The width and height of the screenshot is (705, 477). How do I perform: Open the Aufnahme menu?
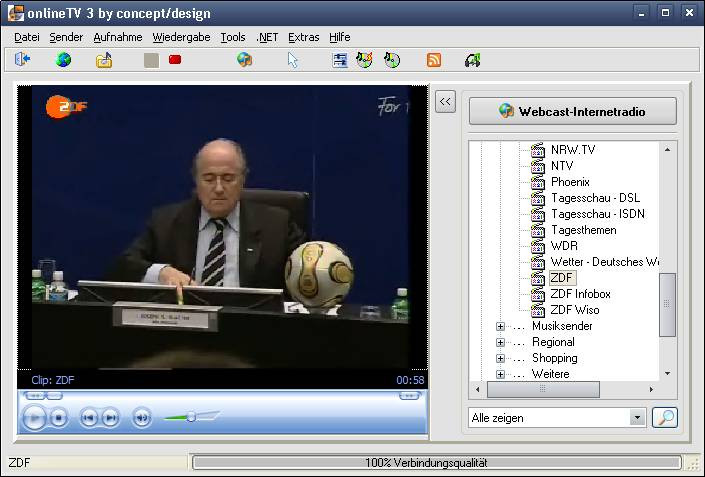(118, 37)
